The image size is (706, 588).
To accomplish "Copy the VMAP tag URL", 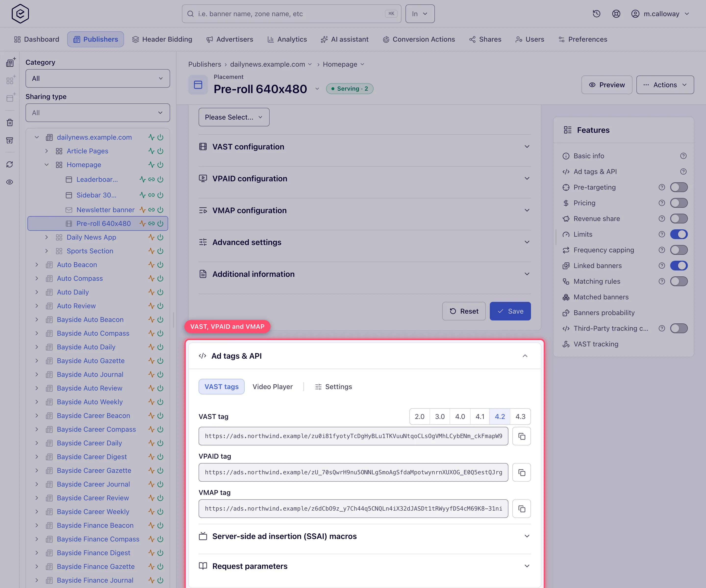I will click(x=521, y=509).
